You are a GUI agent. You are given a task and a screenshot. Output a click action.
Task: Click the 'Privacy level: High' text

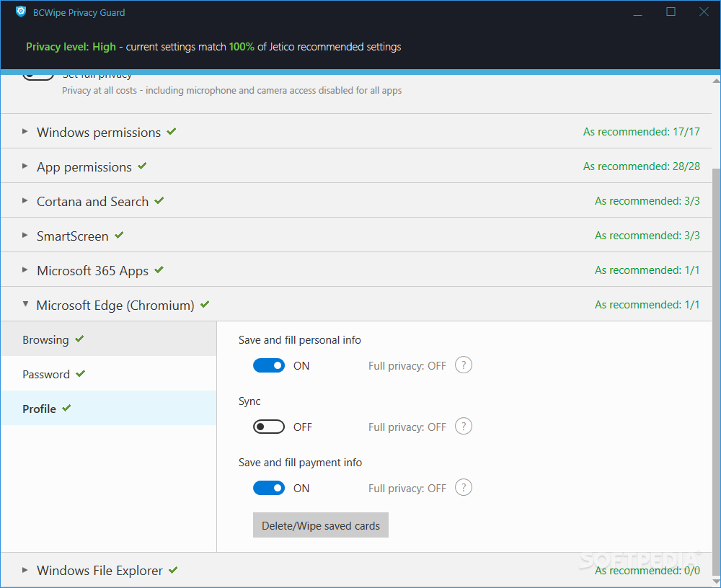(x=71, y=47)
